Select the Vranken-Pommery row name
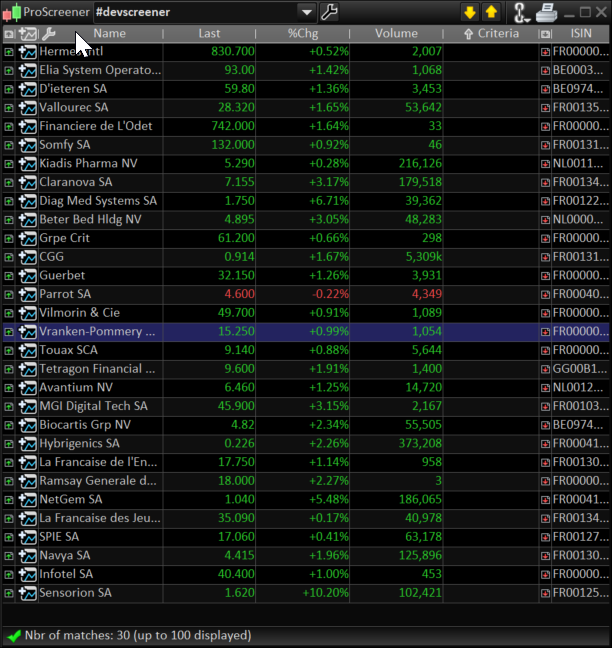This screenshot has height=648, width=612. pyautogui.click(x=98, y=331)
